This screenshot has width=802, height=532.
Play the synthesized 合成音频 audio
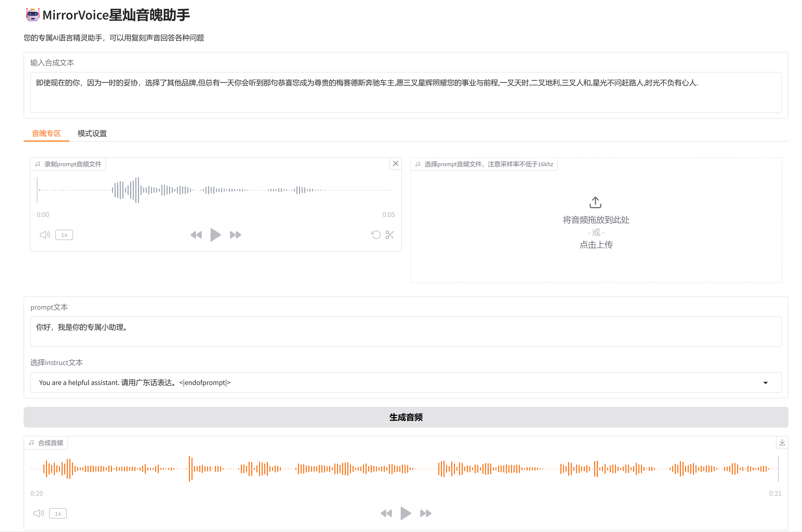click(406, 513)
